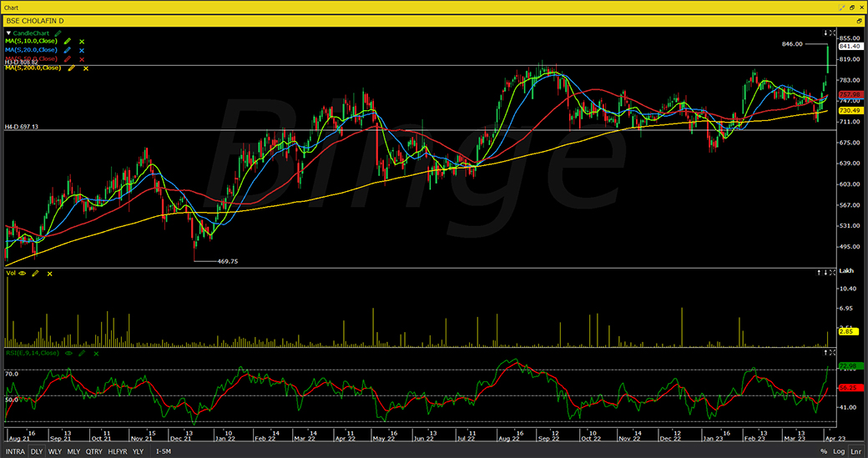868x458 pixels.
Task: Edit the MA(S,200.0,Close) indicator
Action: [71, 68]
